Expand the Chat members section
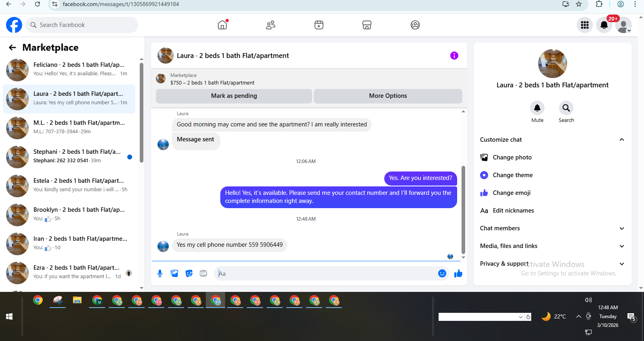 (552, 228)
